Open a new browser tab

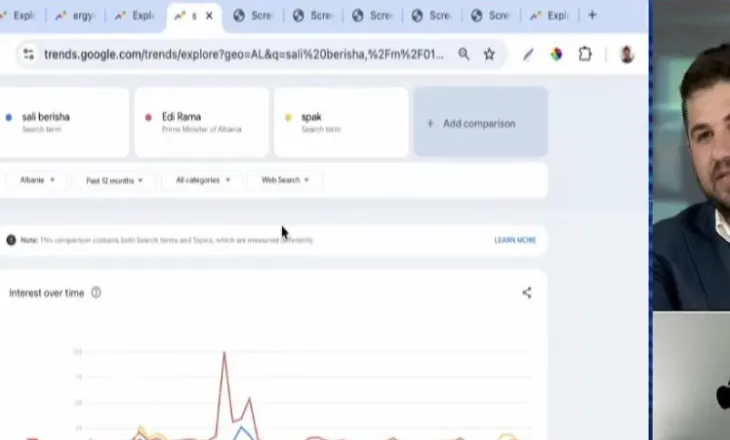(x=592, y=15)
